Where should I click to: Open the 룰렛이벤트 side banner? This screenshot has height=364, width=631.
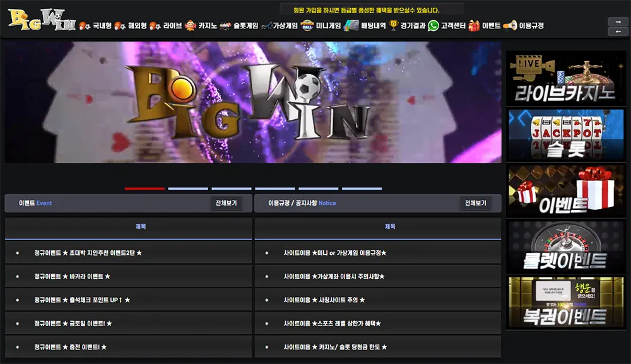click(x=566, y=247)
